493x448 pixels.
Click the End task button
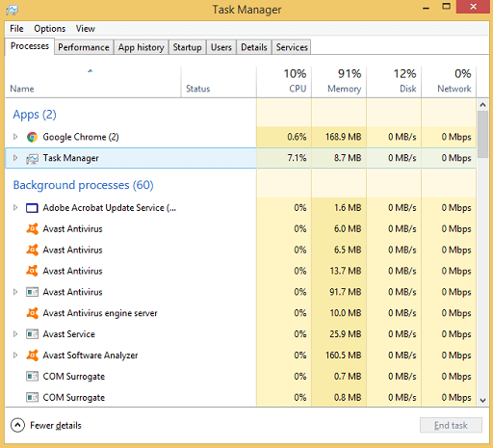(x=451, y=425)
